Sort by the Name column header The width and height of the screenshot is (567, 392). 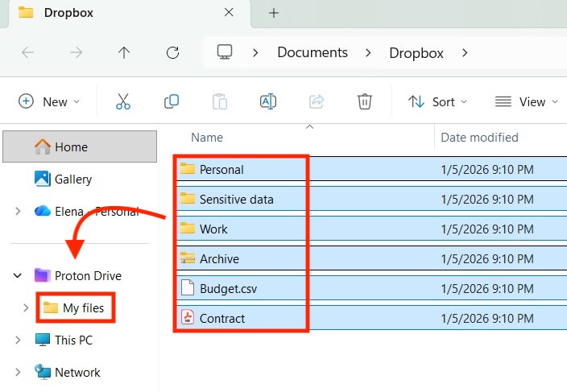pyautogui.click(x=207, y=138)
